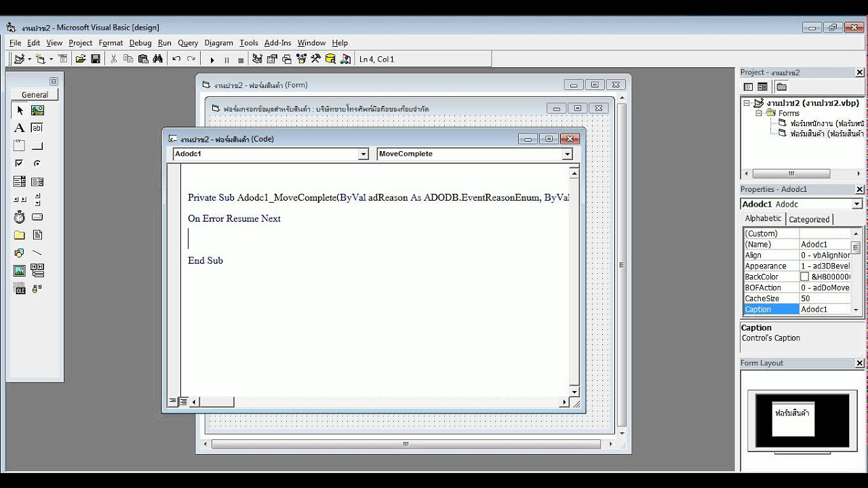Viewport: 868px width, 488px height.
Task: Select the horizontal scroll bar tool
Action: tap(19, 199)
